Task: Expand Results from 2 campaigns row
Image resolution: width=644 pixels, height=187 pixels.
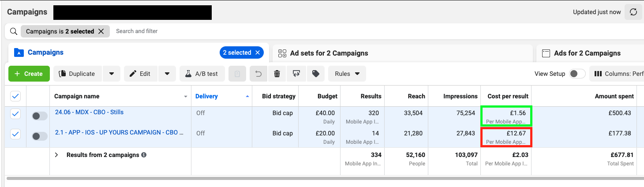Action: point(56,155)
